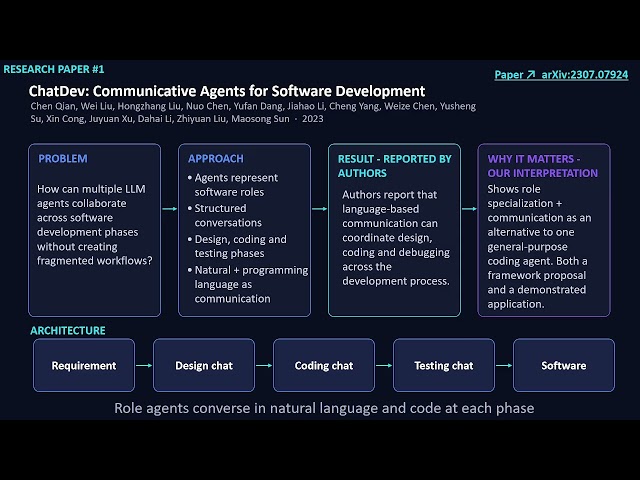
Task: Click the 'Agents represent software roles' bullet
Action: click(233, 185)
